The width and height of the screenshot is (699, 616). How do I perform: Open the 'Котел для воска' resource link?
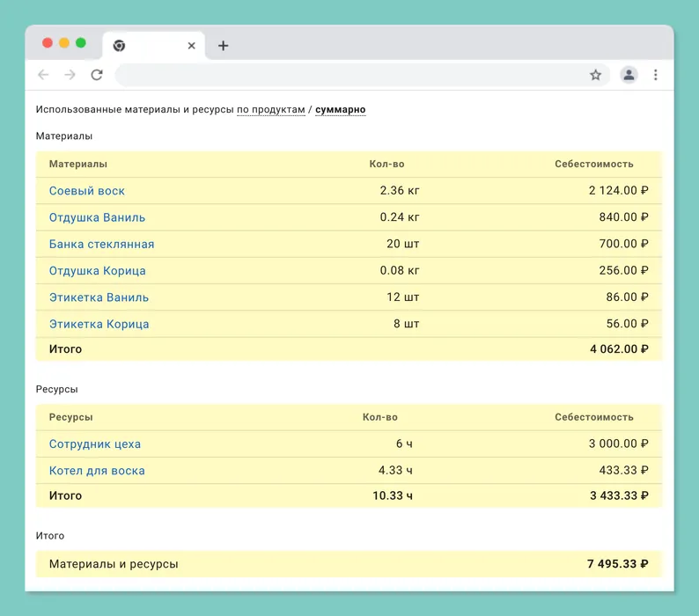pos(97,471)
